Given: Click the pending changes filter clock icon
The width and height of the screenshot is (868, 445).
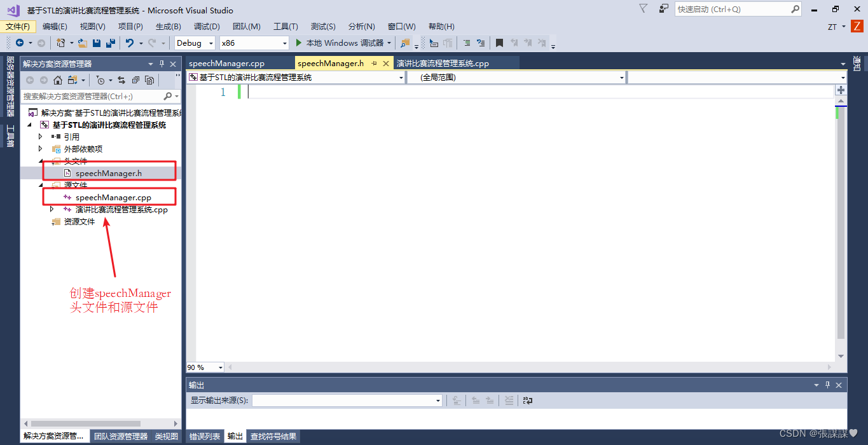Looking at the screenshot, I should click(x=100, y=80).
